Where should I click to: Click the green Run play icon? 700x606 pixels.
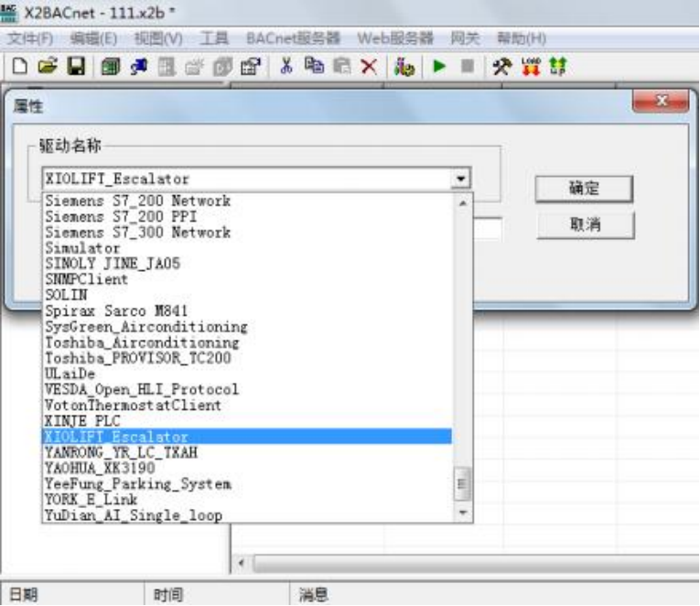tap(439, 67)
